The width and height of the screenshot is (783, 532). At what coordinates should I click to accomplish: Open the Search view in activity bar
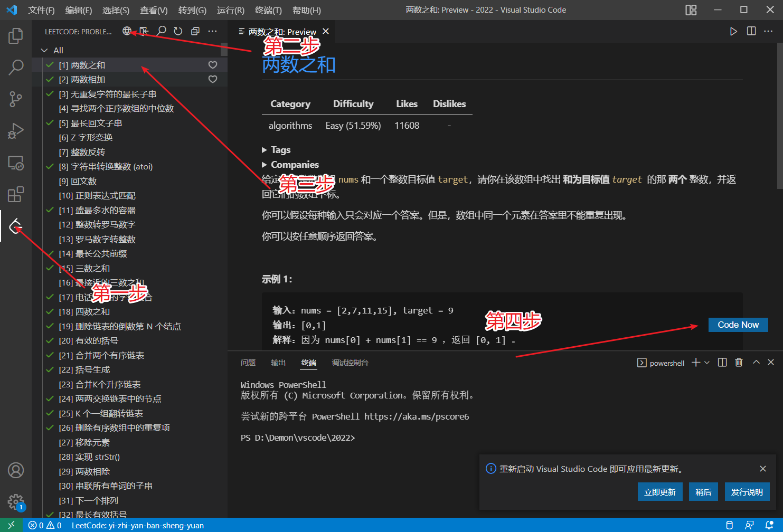(16, 67)
